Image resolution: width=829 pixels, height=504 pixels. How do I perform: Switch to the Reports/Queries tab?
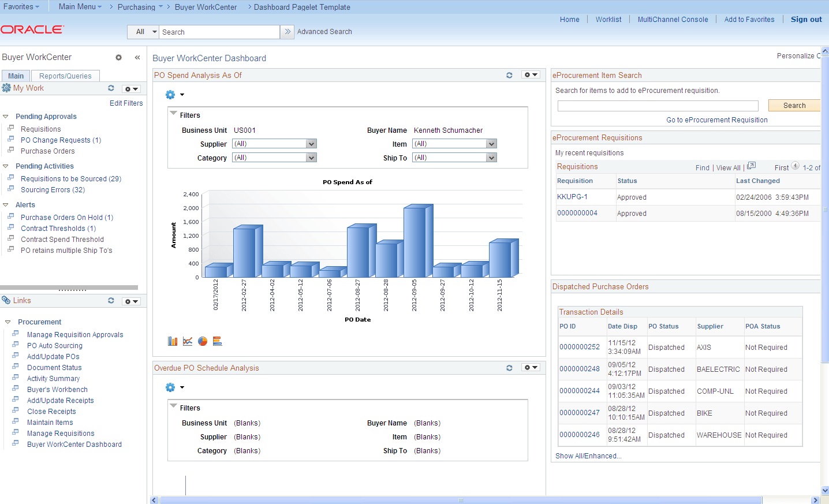(x=65, y=76)
